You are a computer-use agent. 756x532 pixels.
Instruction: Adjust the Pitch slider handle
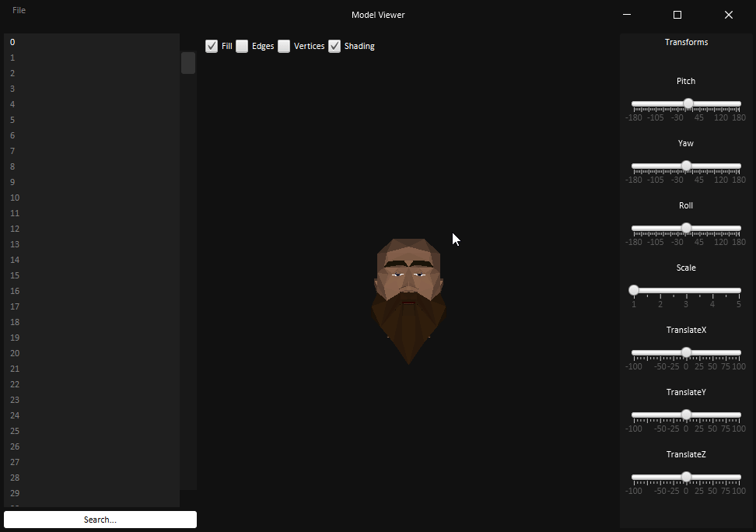point(688,103)
